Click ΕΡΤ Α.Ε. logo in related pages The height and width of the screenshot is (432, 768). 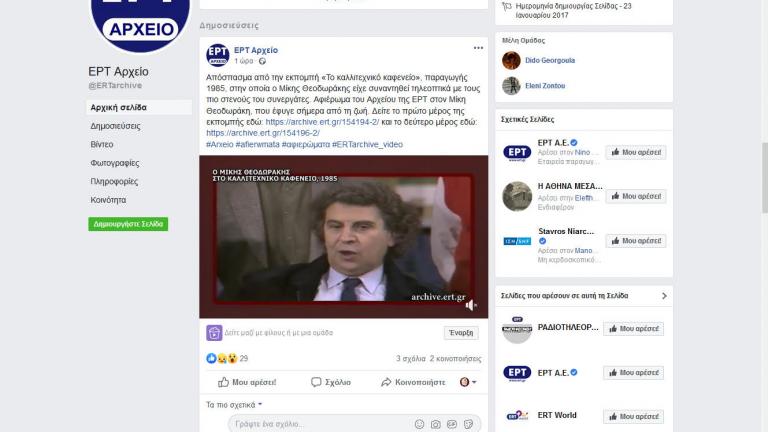517,152
